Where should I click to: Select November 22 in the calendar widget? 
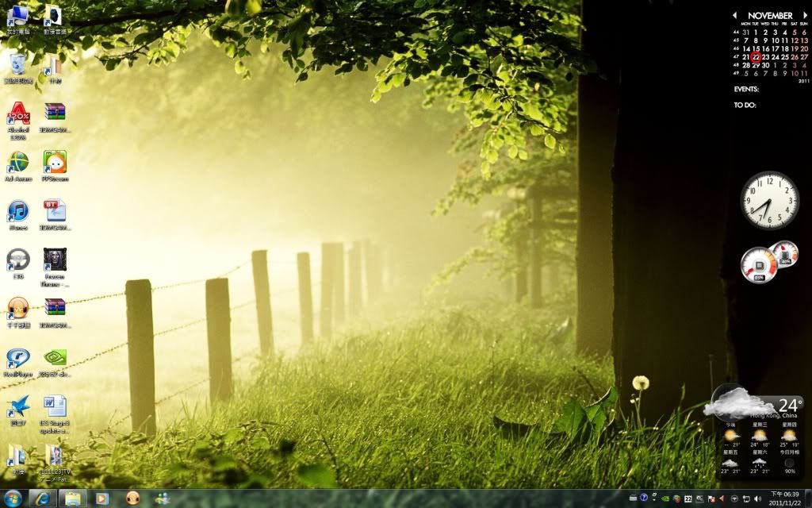756,57
